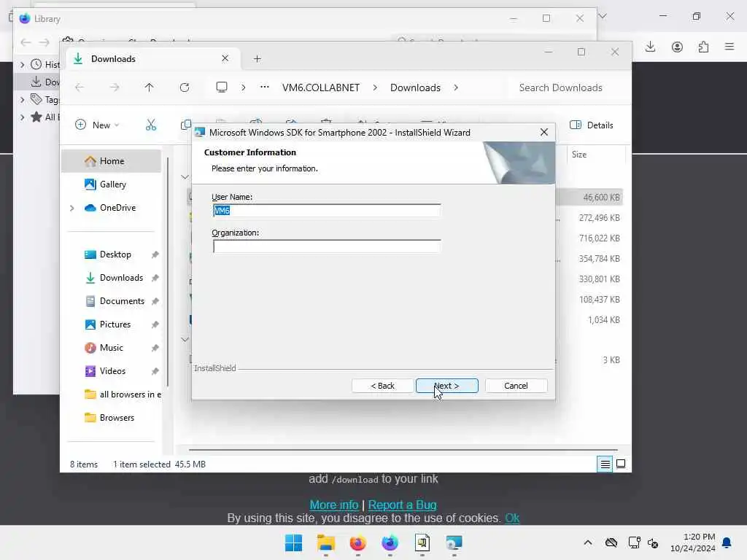This screenshot has width=747, height=560.
Task: Click Next in the InstallShield Wizard
Action: point(447,386)
